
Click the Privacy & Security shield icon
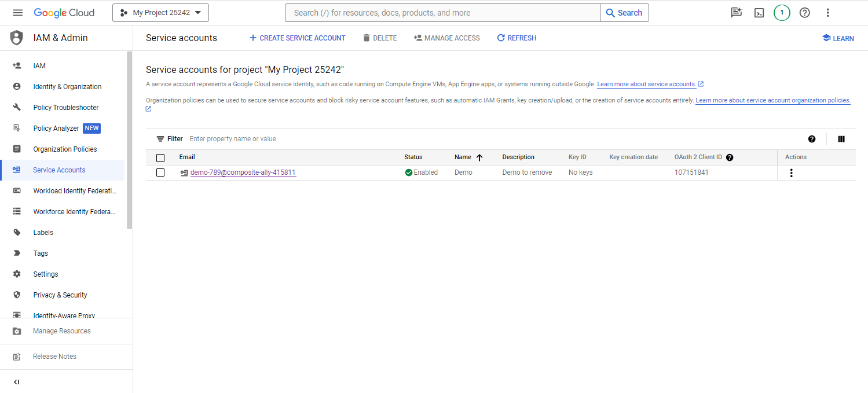pos(17,295)
